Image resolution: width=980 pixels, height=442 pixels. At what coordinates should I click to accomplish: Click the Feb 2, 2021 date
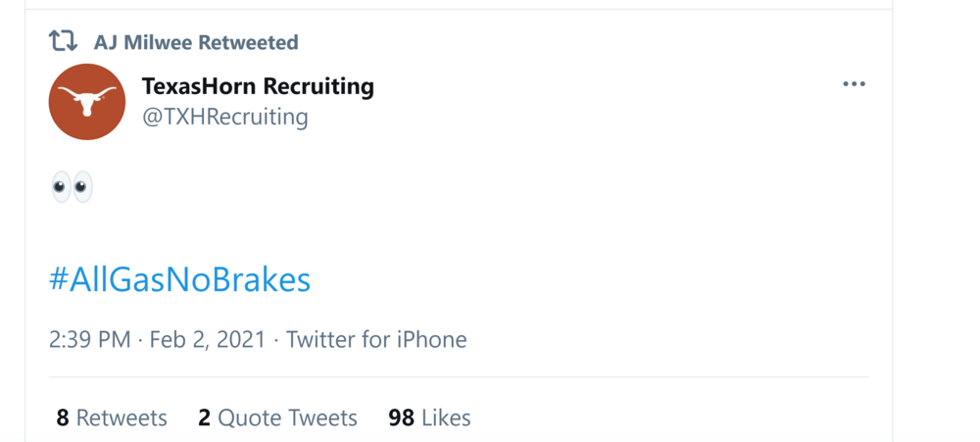pos(207,340)
